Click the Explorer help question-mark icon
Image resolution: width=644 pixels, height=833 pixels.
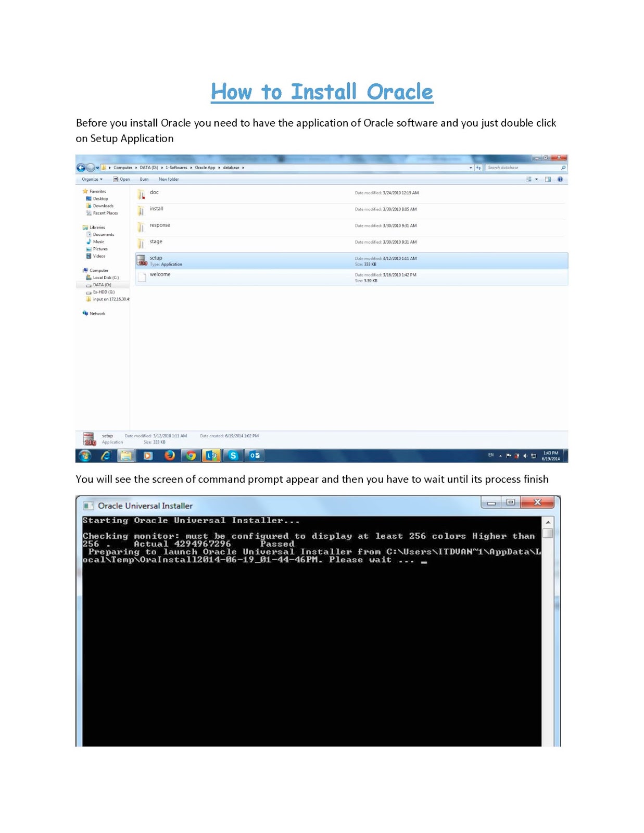tap(560, 179)
